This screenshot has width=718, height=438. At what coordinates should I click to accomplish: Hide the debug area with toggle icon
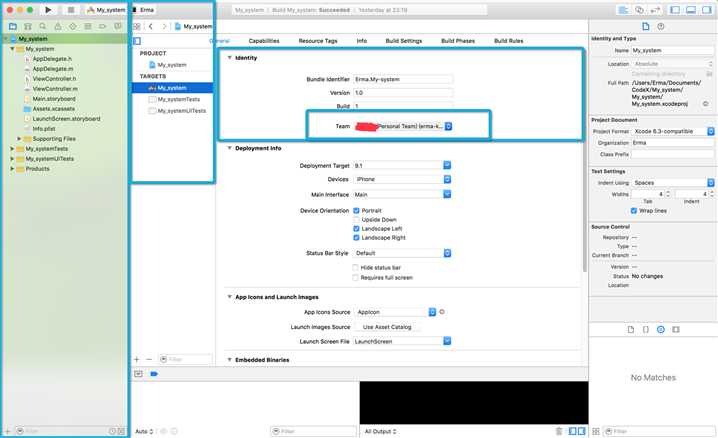click(138, 374)
